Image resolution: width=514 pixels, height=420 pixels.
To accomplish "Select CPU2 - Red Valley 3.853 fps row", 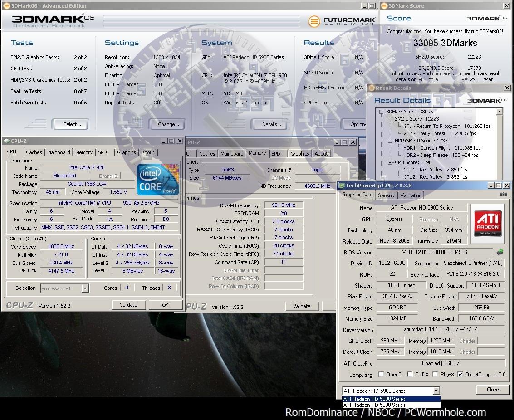I will 436,176.
